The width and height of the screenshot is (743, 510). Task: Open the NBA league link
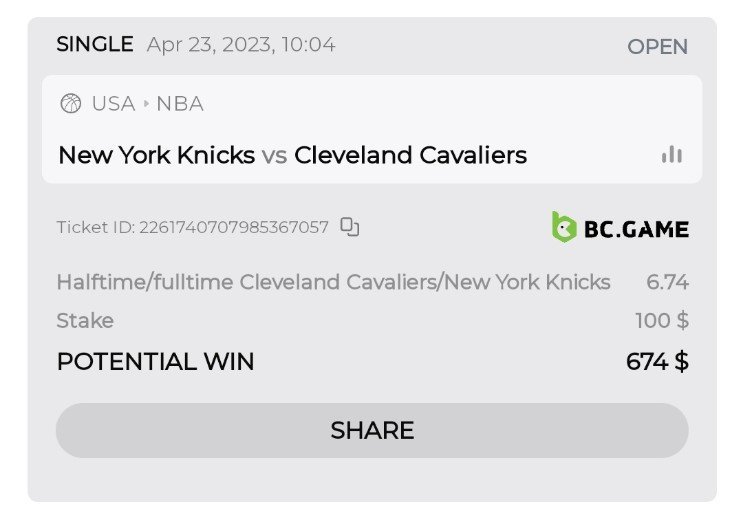(x=180, y=103)
